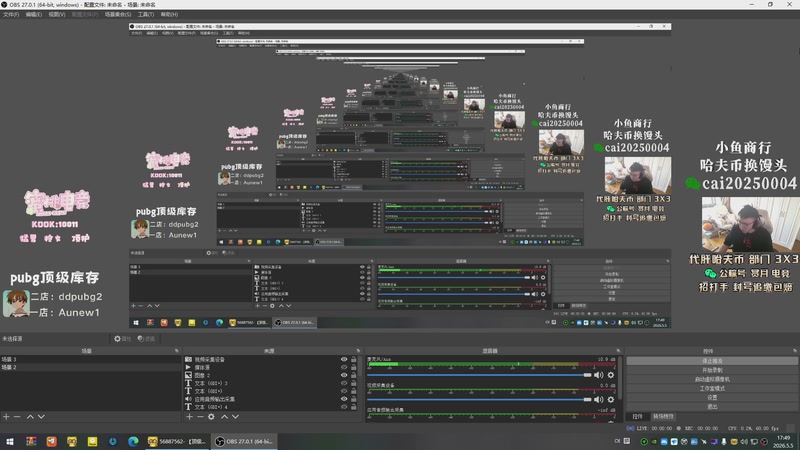
Task: Click the 麦克风/Aux volume slider handle
Action: (587, 375)
